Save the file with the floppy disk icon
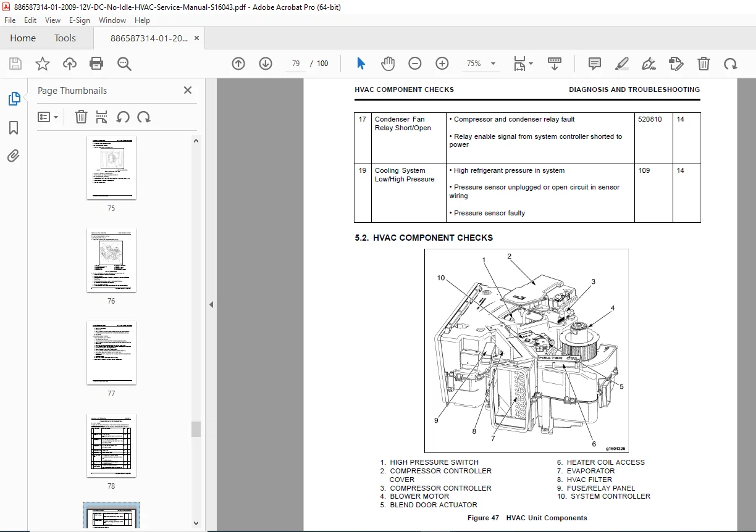Viewport: 756px width, 532px height. (15, 64)
